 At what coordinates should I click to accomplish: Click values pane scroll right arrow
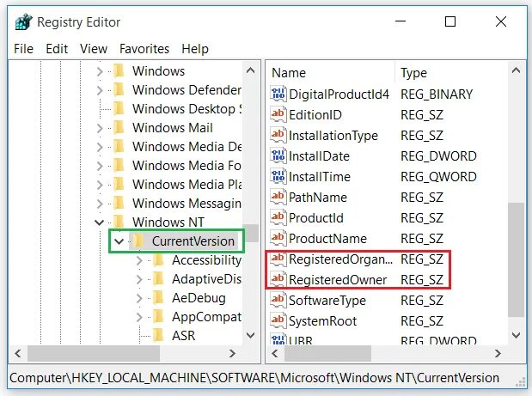(x=498, y=354)
